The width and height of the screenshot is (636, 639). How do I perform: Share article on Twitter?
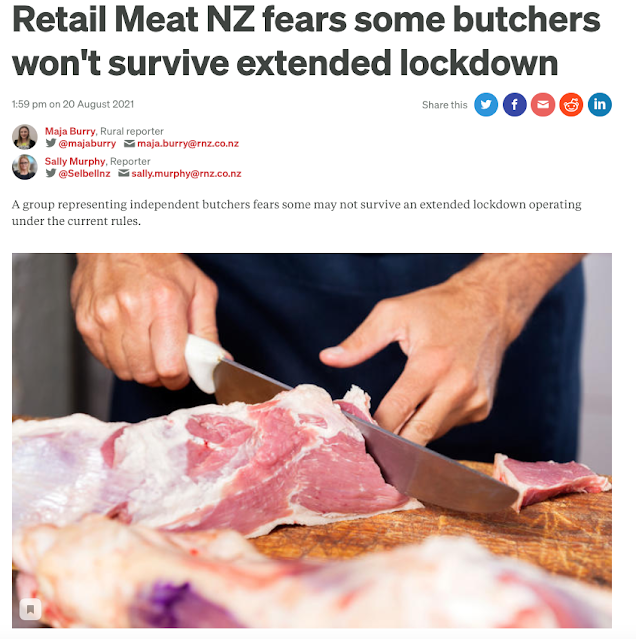(x=486, y=105)
